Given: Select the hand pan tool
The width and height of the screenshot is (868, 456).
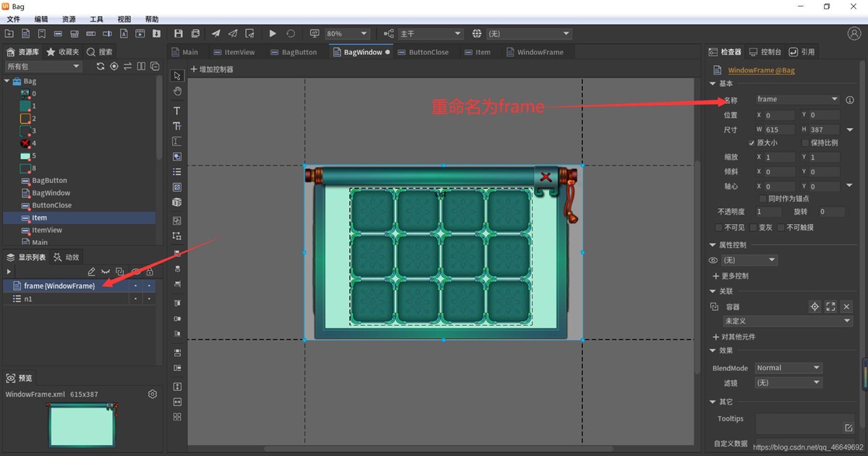Looking at the screenshot, I should [x=177, y=92].
